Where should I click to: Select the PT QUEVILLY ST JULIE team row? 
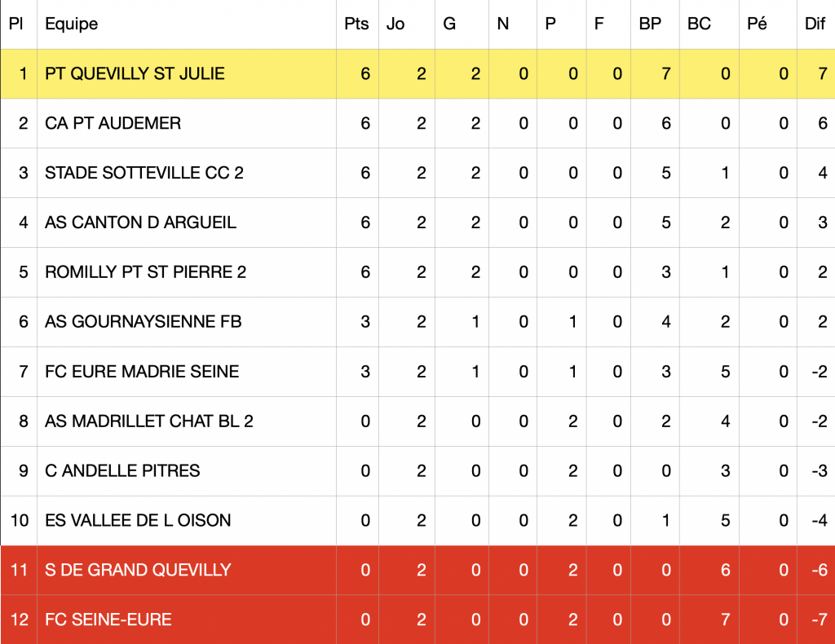point(417,74)
